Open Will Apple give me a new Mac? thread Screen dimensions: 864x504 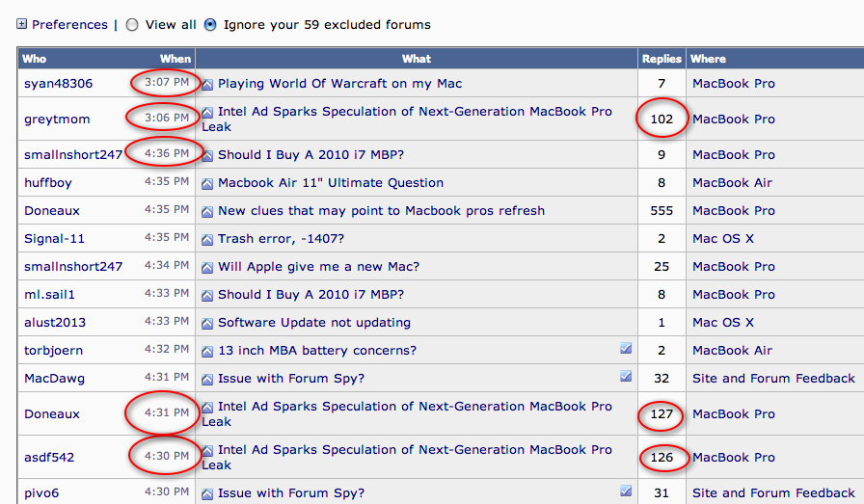pos(318,267)
